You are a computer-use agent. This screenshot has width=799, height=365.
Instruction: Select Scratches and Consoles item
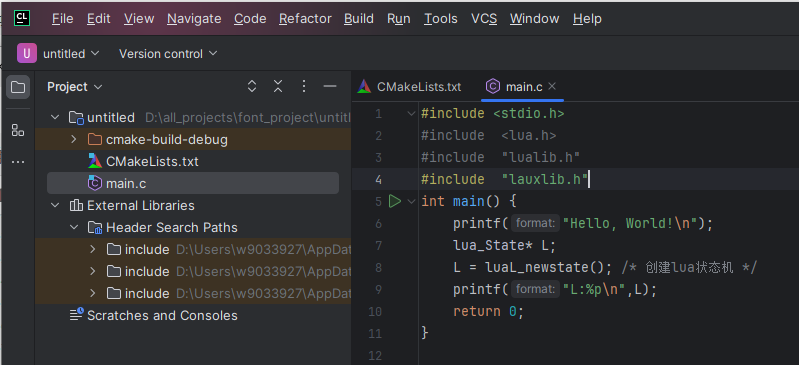tap(162, 316)
